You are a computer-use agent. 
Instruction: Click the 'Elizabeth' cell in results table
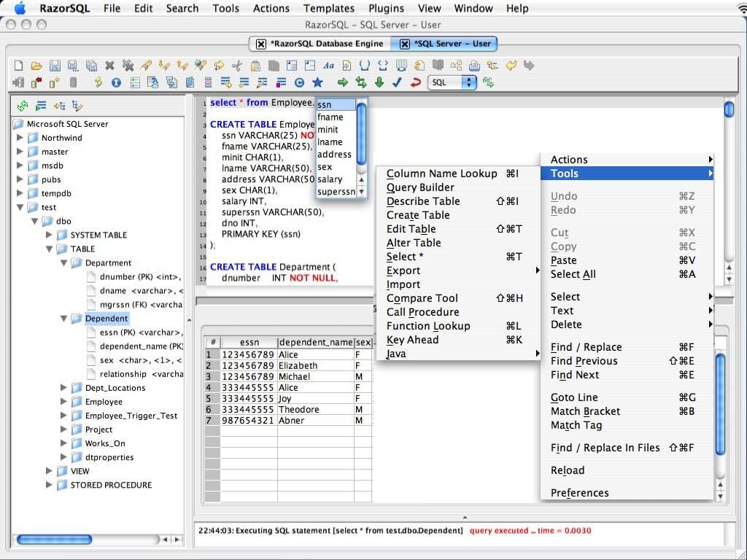[x=315, y=366]
